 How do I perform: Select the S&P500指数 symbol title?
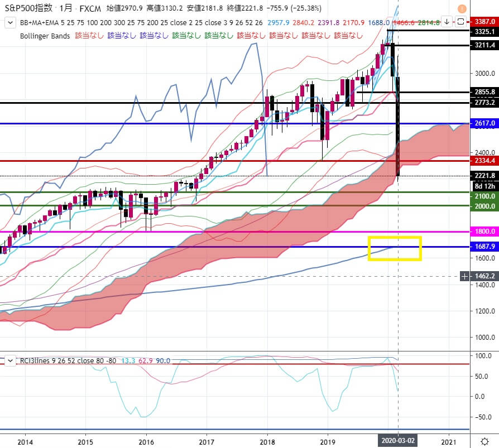[28, 8]
